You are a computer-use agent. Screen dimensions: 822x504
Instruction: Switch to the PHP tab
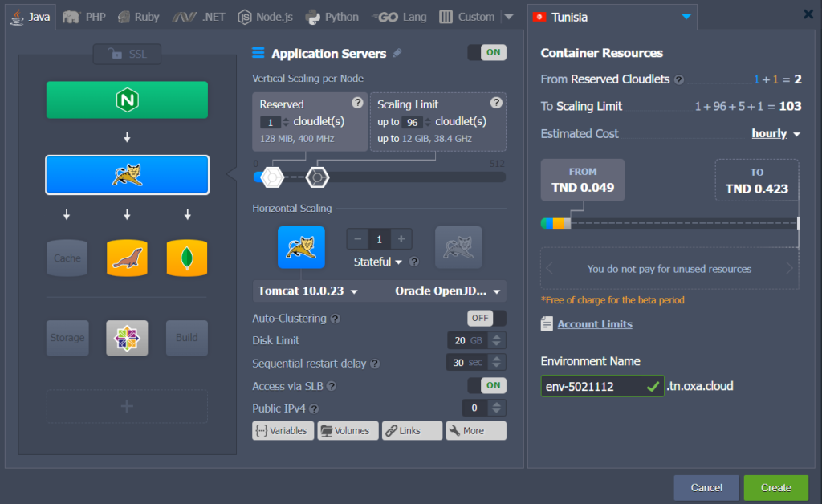83,17
